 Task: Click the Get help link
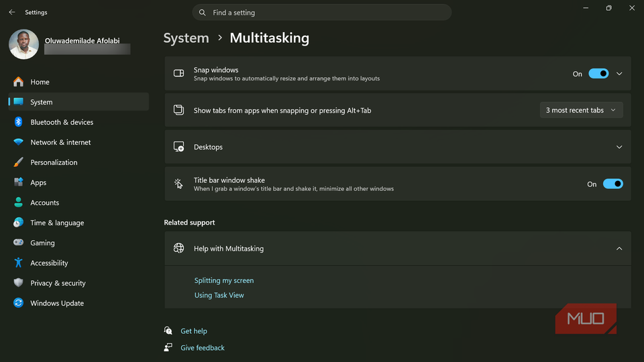click(x=194, y=330)
